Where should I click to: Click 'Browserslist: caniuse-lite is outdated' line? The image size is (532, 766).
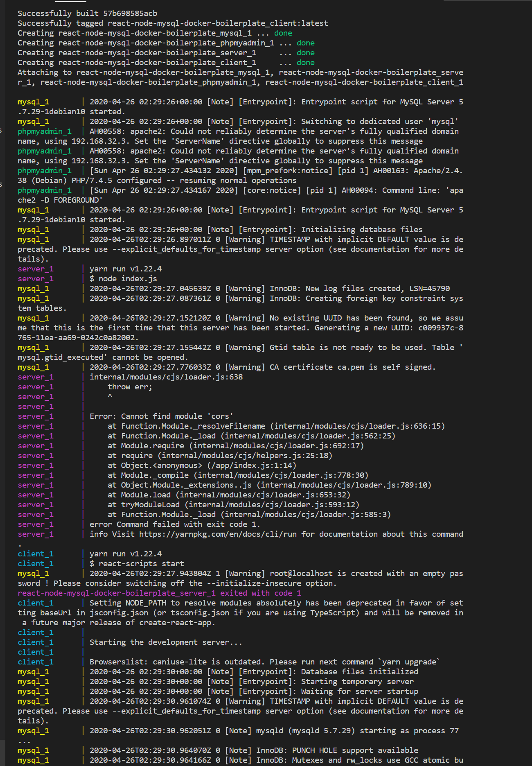[265, 662]
